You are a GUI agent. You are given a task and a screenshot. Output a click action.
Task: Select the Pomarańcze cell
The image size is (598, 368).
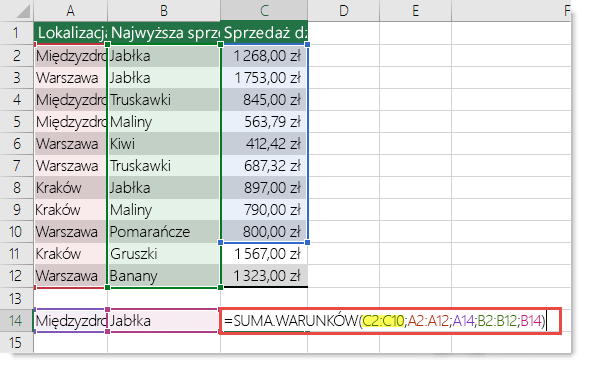(x=164, y=231)
